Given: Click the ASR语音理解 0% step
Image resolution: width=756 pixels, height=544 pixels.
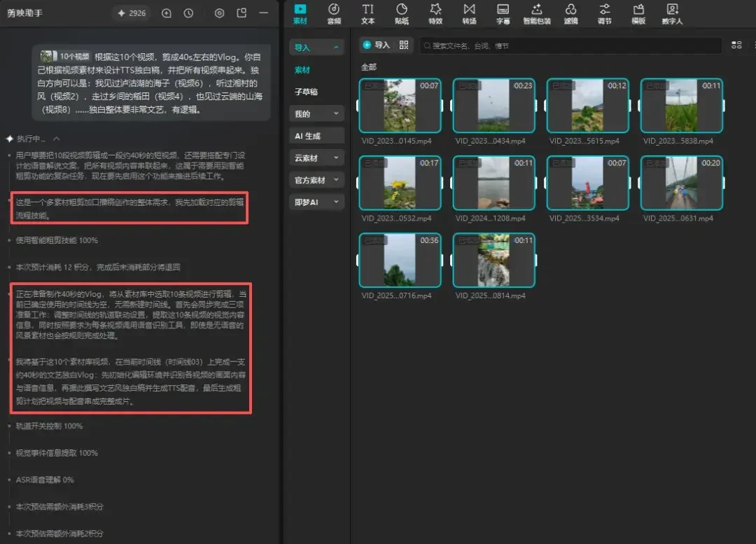Looking at the screenshot, I should (x=45, y=480).
